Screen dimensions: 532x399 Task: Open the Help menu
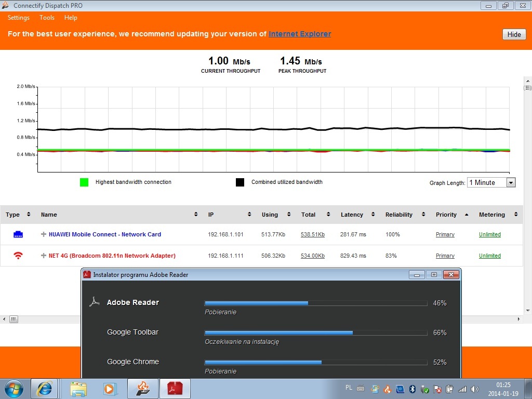pyautogui.click(x=71, y=18)
